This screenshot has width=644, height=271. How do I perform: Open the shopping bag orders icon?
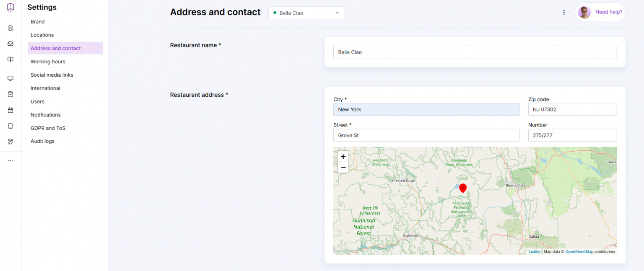(x=10, y=94)
